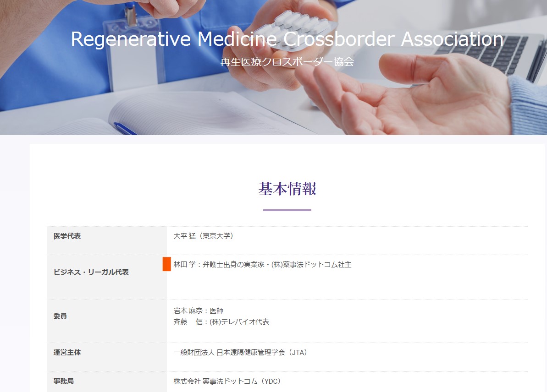Click the 林田 学 description text
Screen dimensions: 547x392
tap(262, 265)
